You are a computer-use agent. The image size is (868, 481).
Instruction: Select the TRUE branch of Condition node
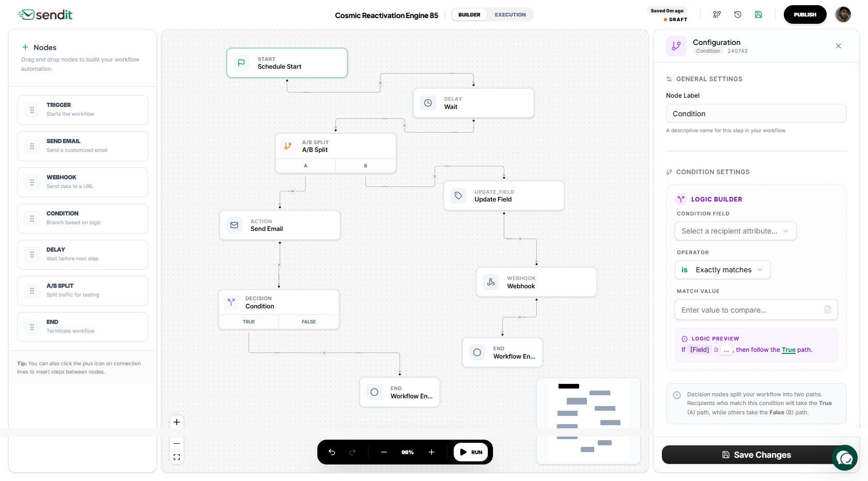pyautogui.click(x=249, y=322)
